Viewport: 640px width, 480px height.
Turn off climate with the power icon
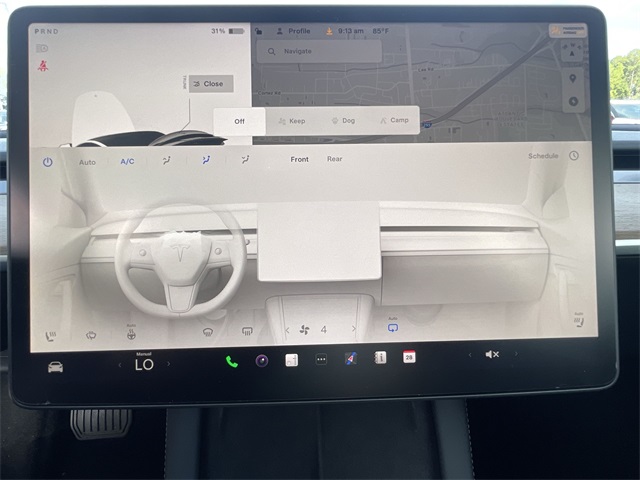pos(47,162)
